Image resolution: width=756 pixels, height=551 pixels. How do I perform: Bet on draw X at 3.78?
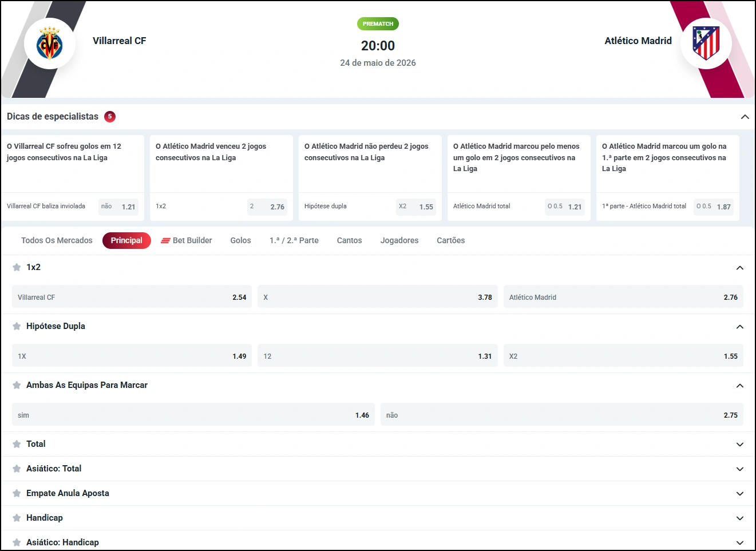click(378, 297)
